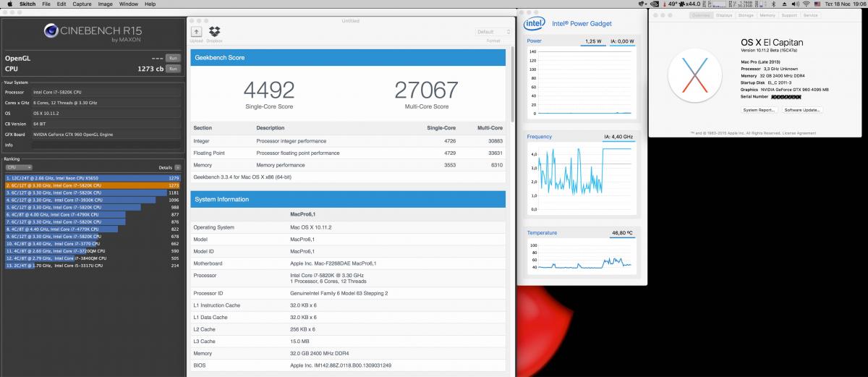Screen dimensions: 868x377
Task: Click the Geekbench window vertical scrollbar
Action: (514, 83)
